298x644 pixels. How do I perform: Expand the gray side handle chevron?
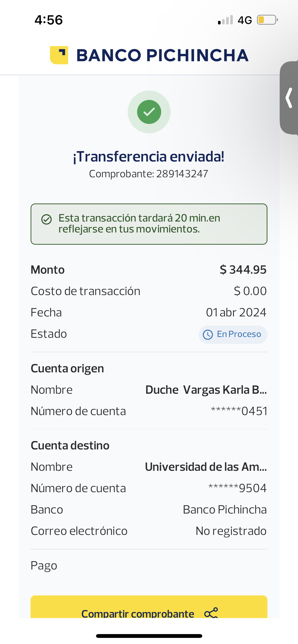point(289,98)
